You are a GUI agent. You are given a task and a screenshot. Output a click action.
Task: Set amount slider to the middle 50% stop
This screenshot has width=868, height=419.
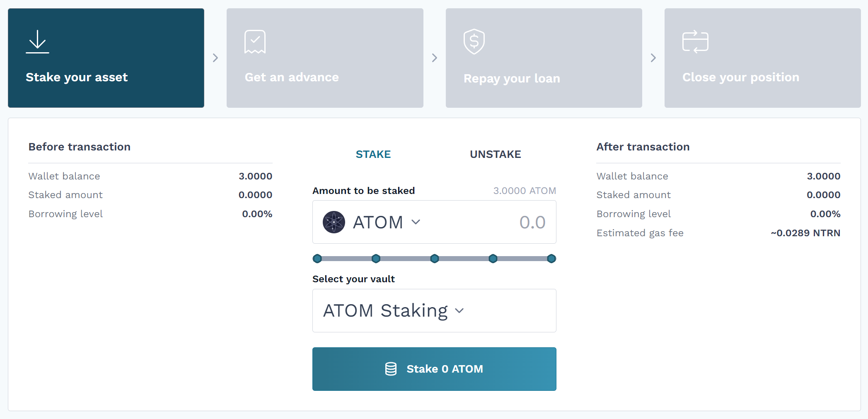tap(434, 259)
